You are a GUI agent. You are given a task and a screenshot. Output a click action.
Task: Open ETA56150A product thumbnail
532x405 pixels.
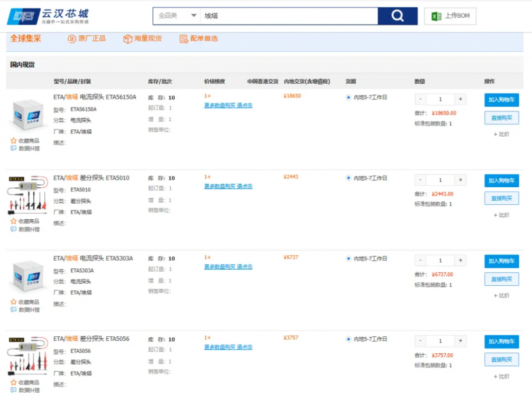pyautogui.click(x=28, y=115)
